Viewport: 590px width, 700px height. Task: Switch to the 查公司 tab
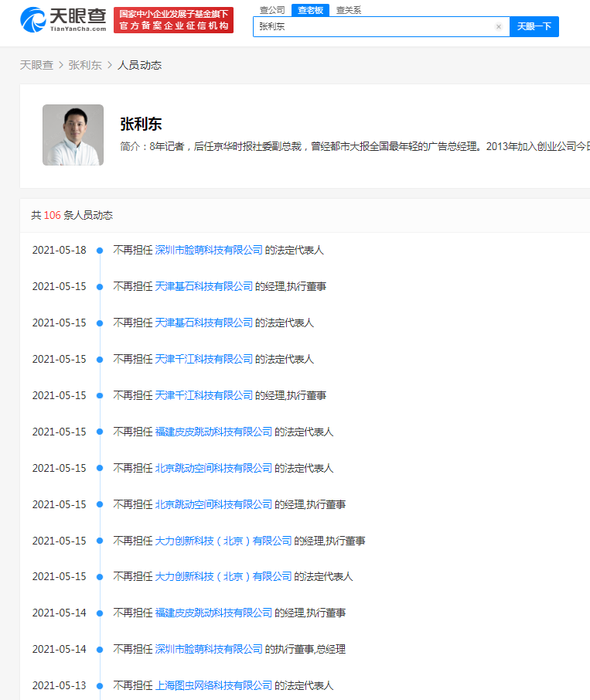pyautogui.click(x=272, y=10)
